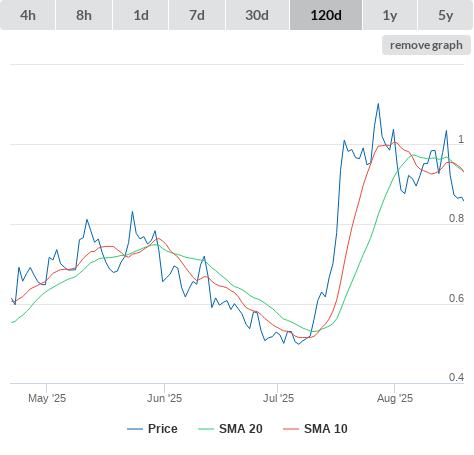Click the active 120d tab
474x455 pixels.
pos(326,15)
